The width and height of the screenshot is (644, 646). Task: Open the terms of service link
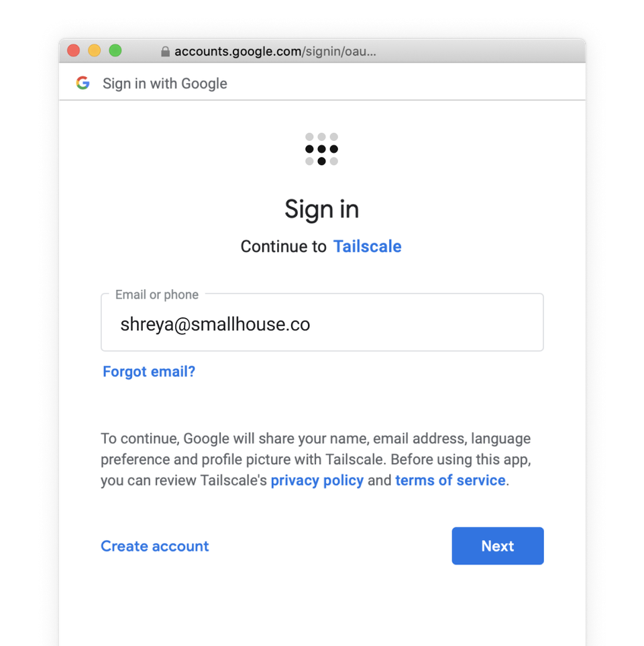(x=450, y=480)
